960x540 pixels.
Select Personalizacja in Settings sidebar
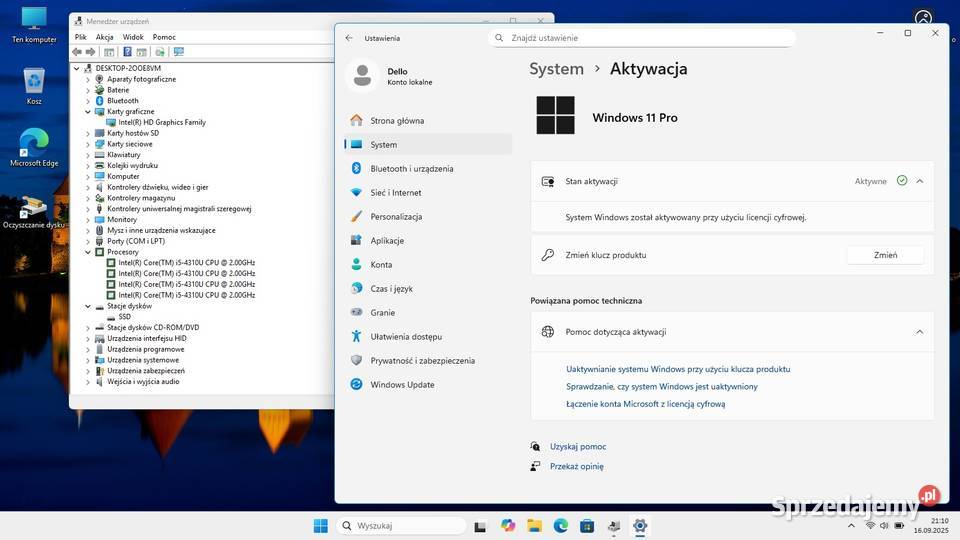pos(427,216)
